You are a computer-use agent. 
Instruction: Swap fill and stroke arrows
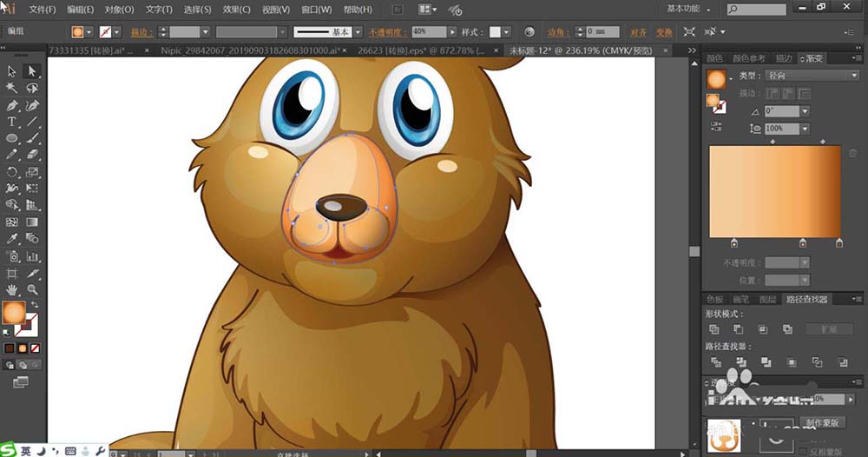(x=35, y=305)
